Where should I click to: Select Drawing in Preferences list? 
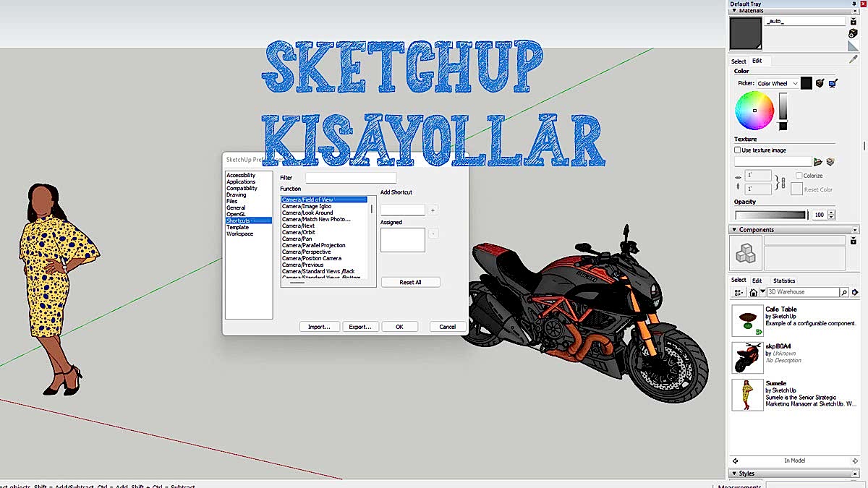coord(236,194)
